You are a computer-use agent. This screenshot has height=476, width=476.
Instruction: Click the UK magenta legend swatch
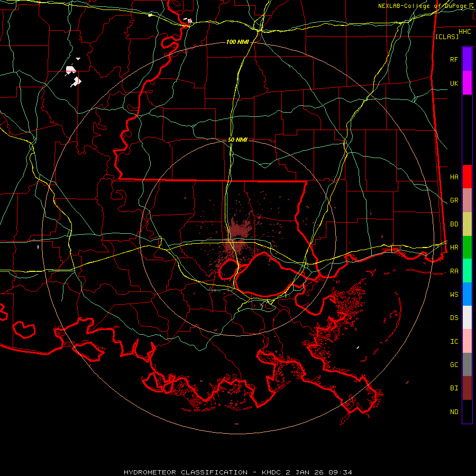pyautogui.click(x=467, y=83)
